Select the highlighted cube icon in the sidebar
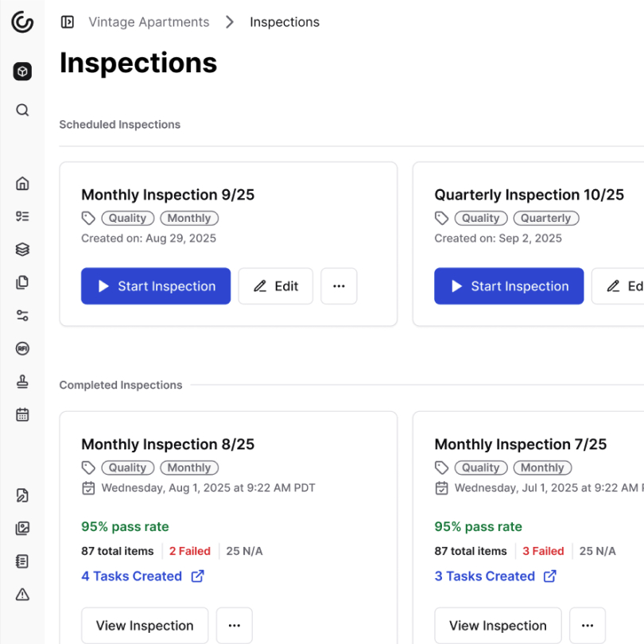Screen dimensions: 644x644 click(x=21, y=71)
